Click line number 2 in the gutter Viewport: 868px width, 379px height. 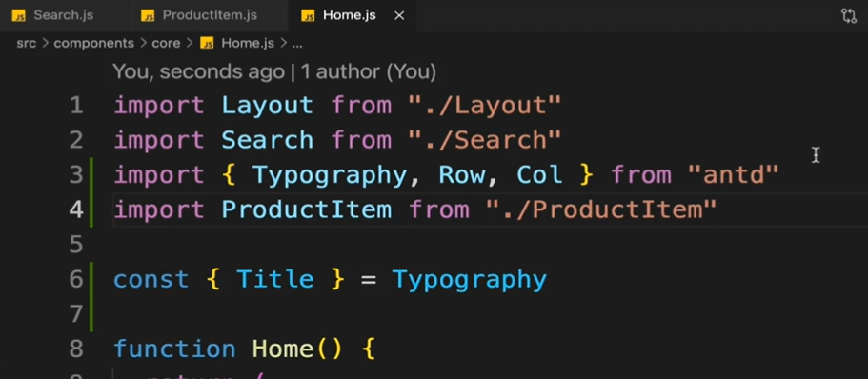pos(76,140)
